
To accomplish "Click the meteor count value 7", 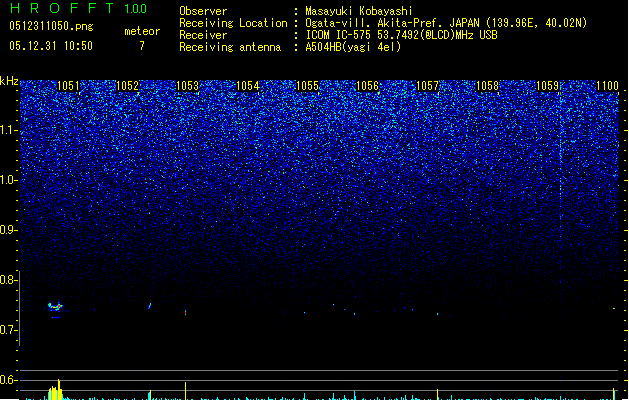I will pos(142,46).
